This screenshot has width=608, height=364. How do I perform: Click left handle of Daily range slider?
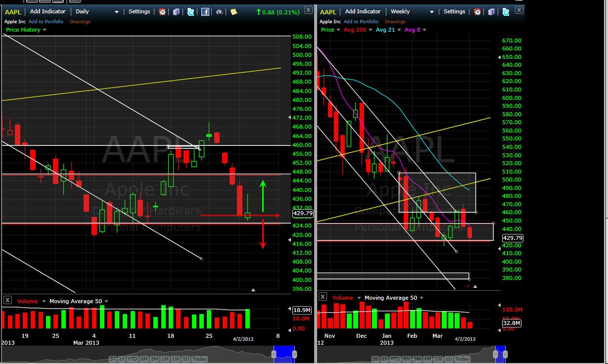coord(274,354)
